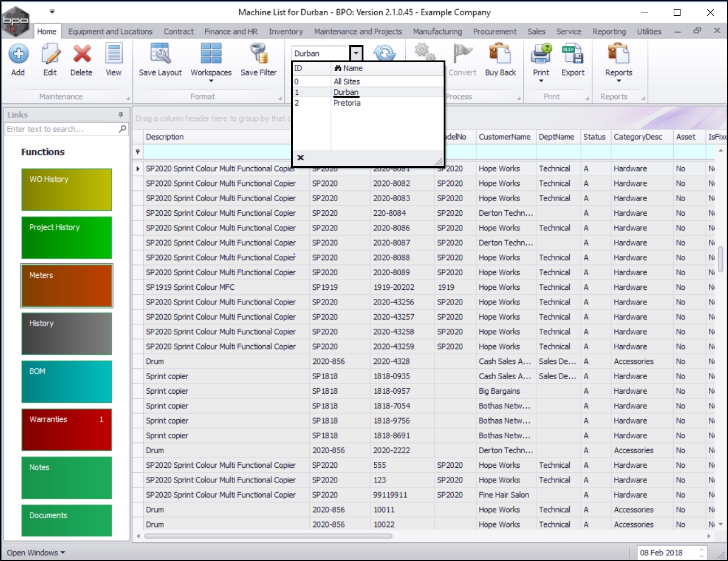Expand the Open Windows menu
Screen dimensions: 728x561
tap(36, 553)
